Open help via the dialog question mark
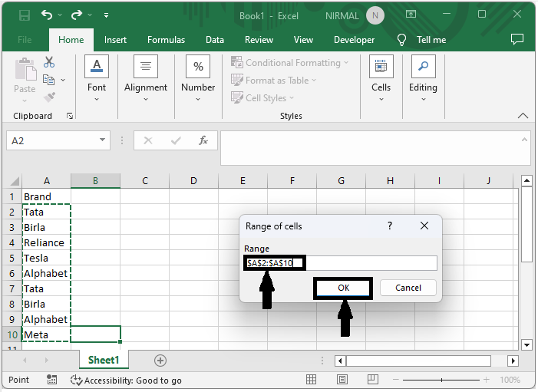This screenshot has height=392, width=538. click(x=390, y=226)
